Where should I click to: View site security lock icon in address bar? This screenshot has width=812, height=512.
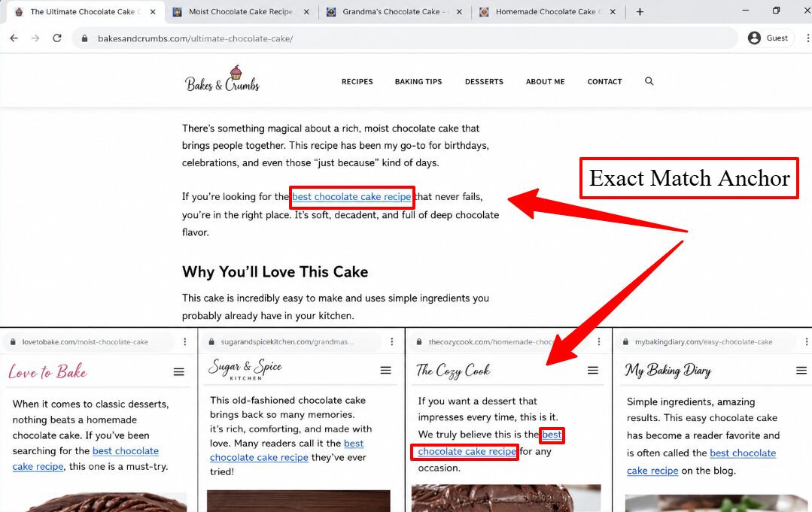tap(84, 38)
